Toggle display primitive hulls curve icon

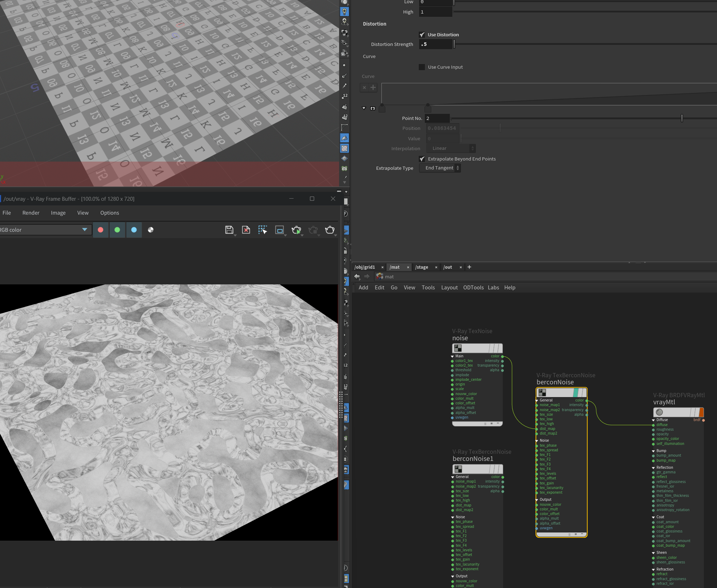344,127
